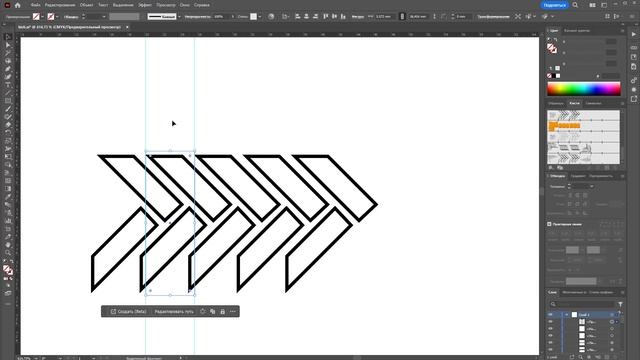Click the layers search field
640x360 pixels.
(x=582, y=304)
